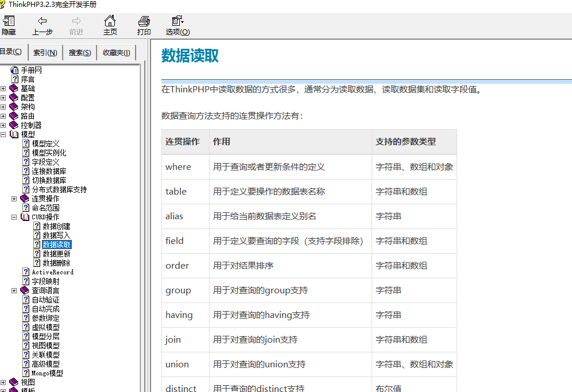Click the 基础 purple book icon
Screen dimensions: 572x392
pos(14,88)
